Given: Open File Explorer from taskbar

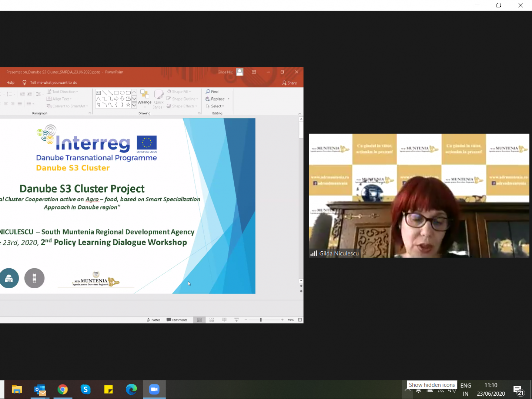Looking at the screenshot, I should pyautogui.click(x=17, y=389).
